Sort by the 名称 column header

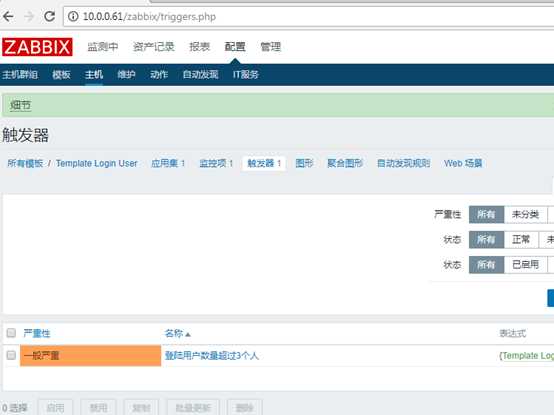click(x=177, y=333)
